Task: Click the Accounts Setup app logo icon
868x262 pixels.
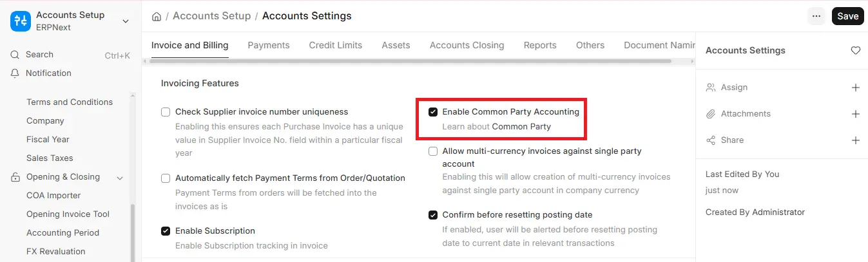Action: point(21,21)
